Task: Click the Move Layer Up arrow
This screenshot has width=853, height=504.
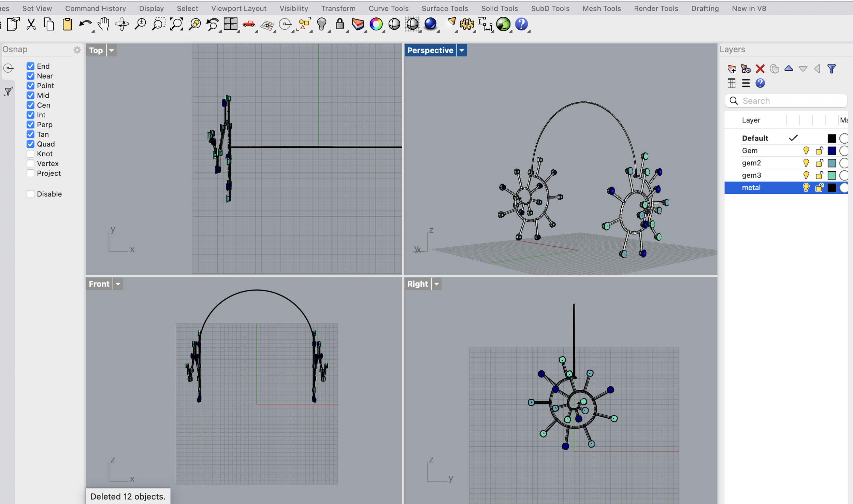Action: coord(789,68)
